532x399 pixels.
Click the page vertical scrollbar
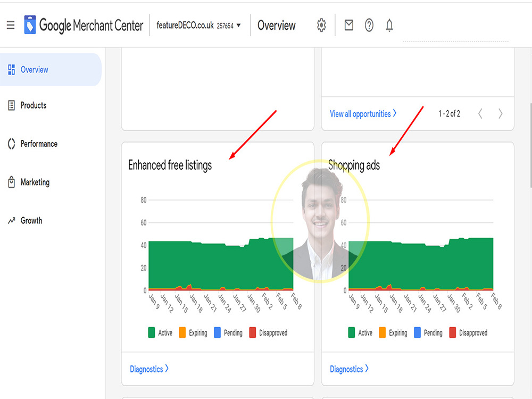(x=530, y=145)
